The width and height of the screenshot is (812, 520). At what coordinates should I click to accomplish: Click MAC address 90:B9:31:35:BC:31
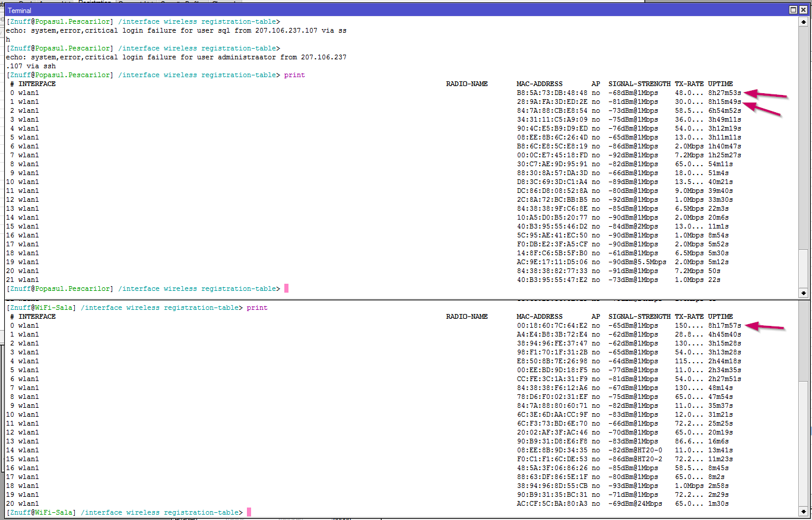(552, 494)
